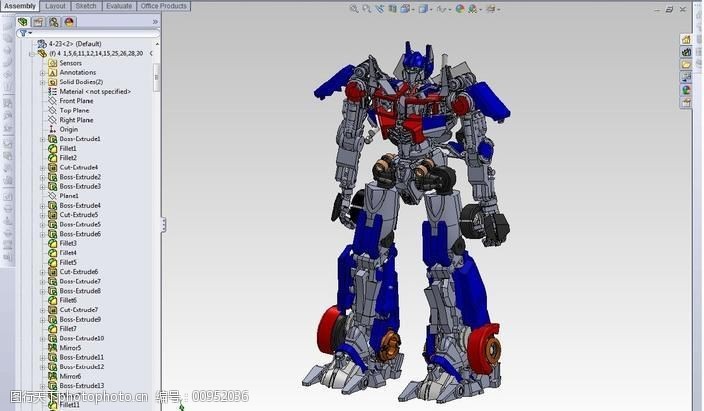Image resolution: width=704 pixels, height=411 pixels.
Task: Open the FeatureManager design tree tab
Action: pyautogui.click(x=23, y=22)
